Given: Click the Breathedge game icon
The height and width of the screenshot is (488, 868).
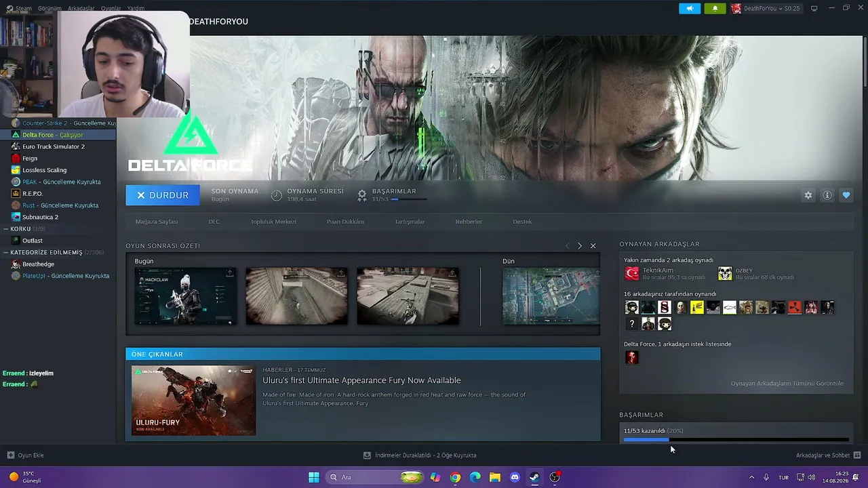Looking at the screenshot, I should pos(16,264).
